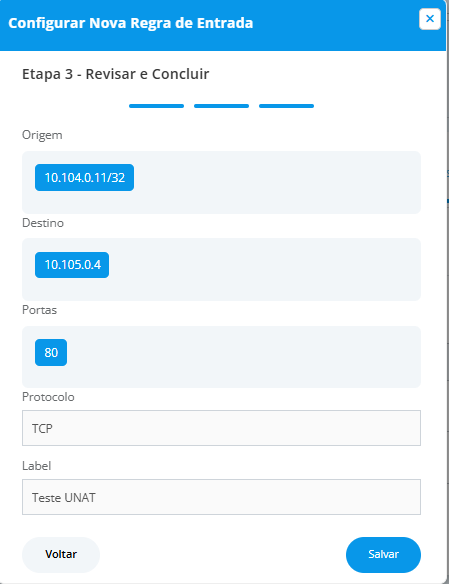The height and width of the screenshot is (584, 449).
Task: Click the Protocolo label text
Action: point(48,397)
